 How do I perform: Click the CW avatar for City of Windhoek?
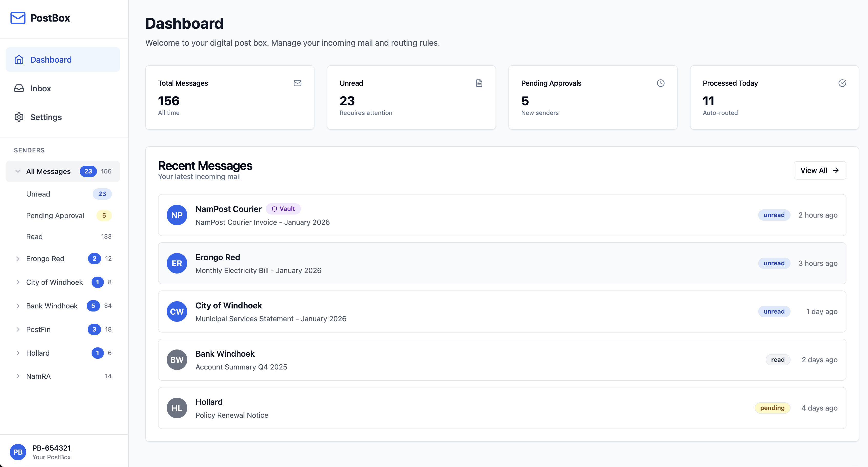(177, 312)
